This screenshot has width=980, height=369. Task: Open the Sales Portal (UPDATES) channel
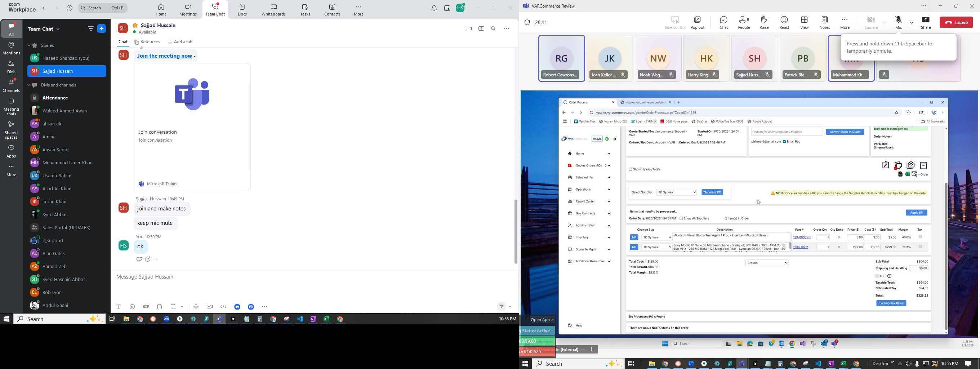tap(67, 227)
